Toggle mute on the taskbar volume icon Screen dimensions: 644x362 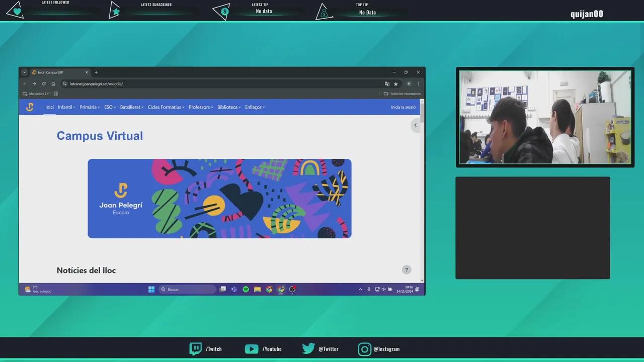(383, 290)
